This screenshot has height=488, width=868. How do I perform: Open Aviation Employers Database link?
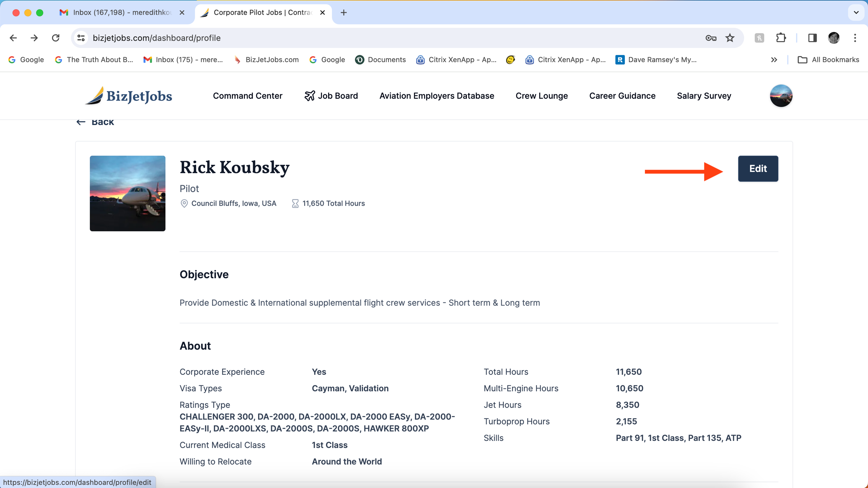point(436,96)
